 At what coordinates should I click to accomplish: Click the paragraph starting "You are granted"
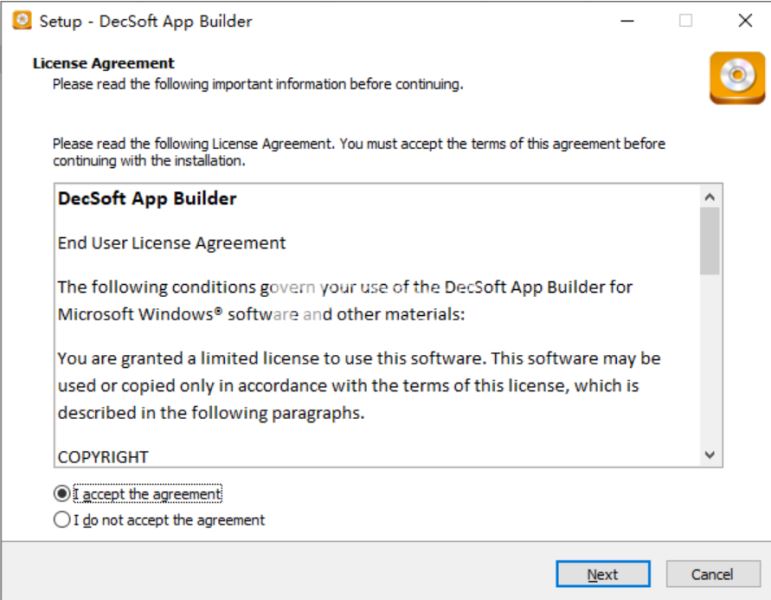pyautogui.click(x=359, y=385)
